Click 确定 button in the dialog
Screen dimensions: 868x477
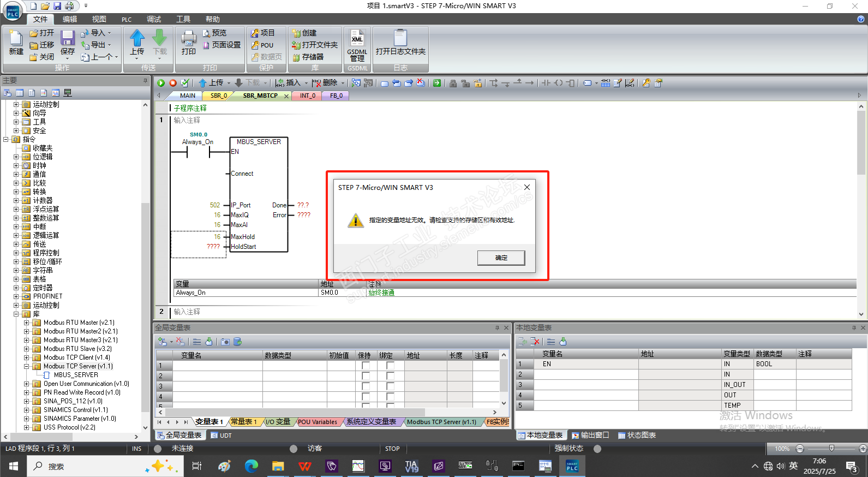click(x=501, y=258)
